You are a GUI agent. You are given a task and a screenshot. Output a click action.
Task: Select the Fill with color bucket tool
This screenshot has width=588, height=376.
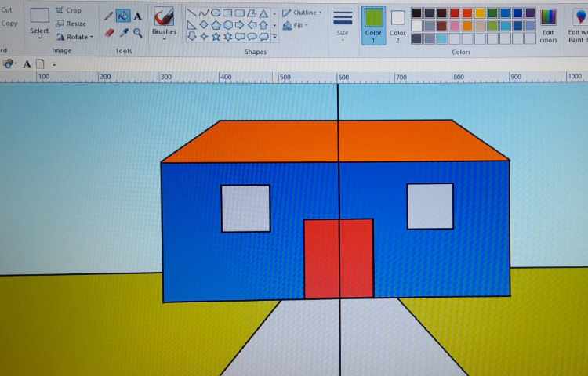coord(123,16)
